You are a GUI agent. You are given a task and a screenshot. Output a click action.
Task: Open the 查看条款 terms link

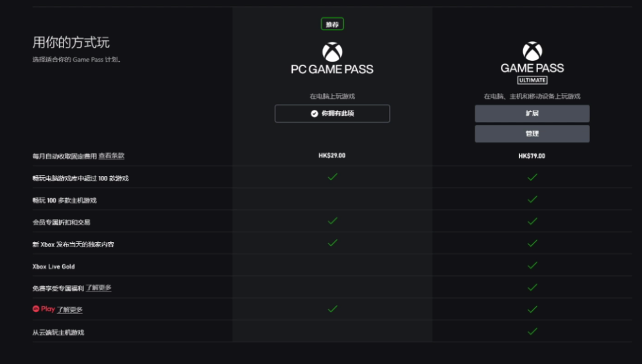(111, 156)
